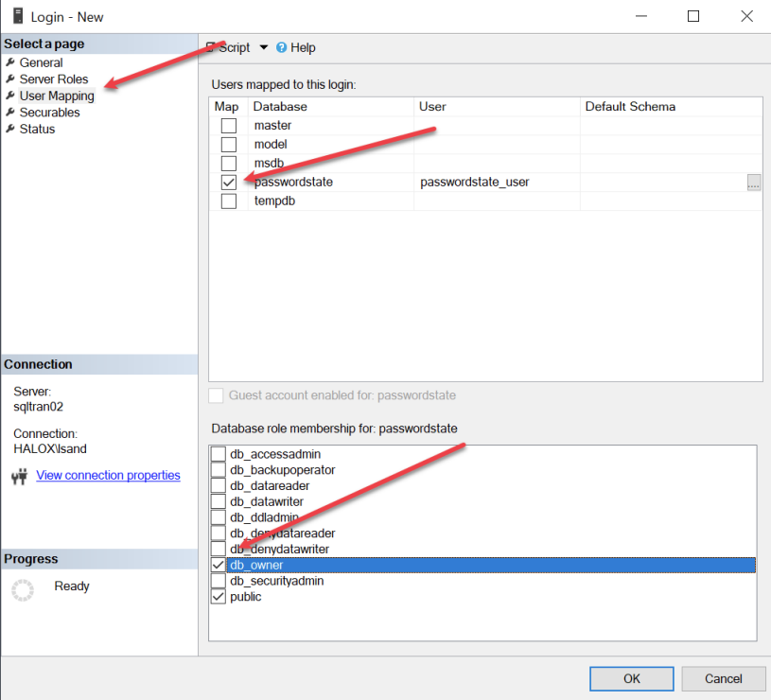Enable the db_denydatareader role checkbox
Image resolution: width=771 pixels, height=700 pixels.
click(x=219, y=534)
